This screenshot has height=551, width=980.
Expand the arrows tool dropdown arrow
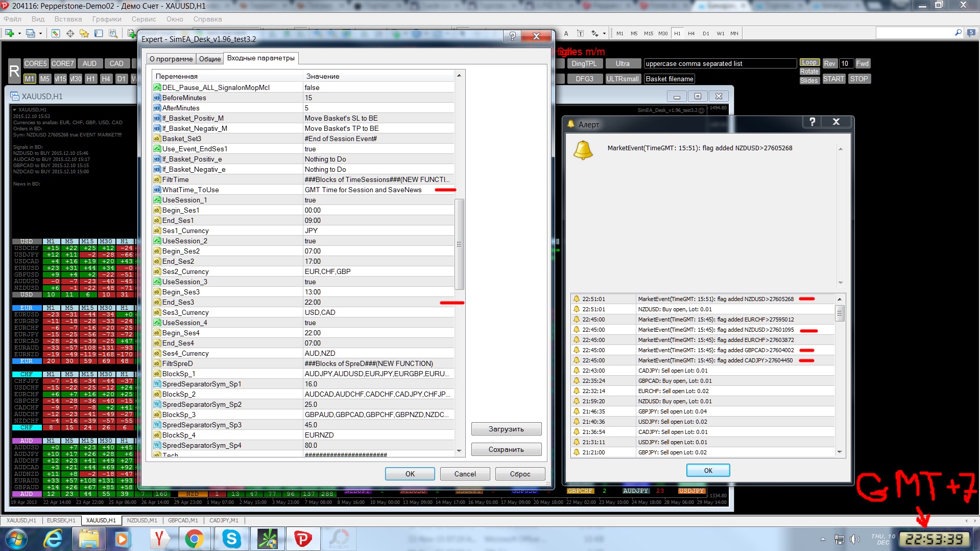tap(604, 33)
